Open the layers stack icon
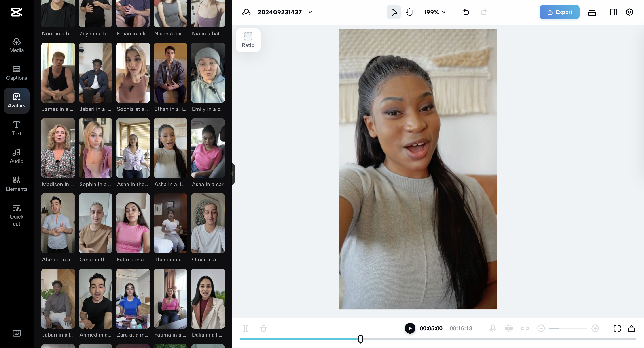644x348 pixels. point(592,12)
